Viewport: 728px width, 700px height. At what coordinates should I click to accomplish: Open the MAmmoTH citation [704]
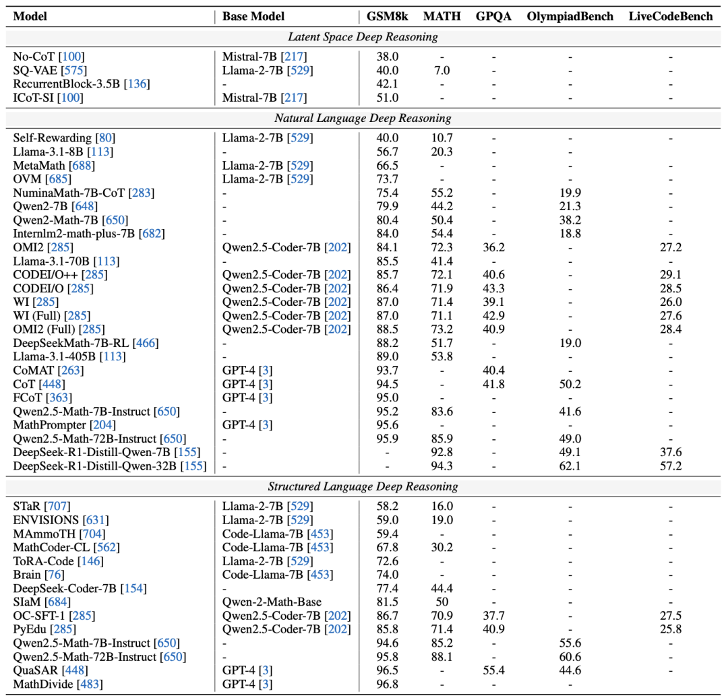[x=92, y=534]
